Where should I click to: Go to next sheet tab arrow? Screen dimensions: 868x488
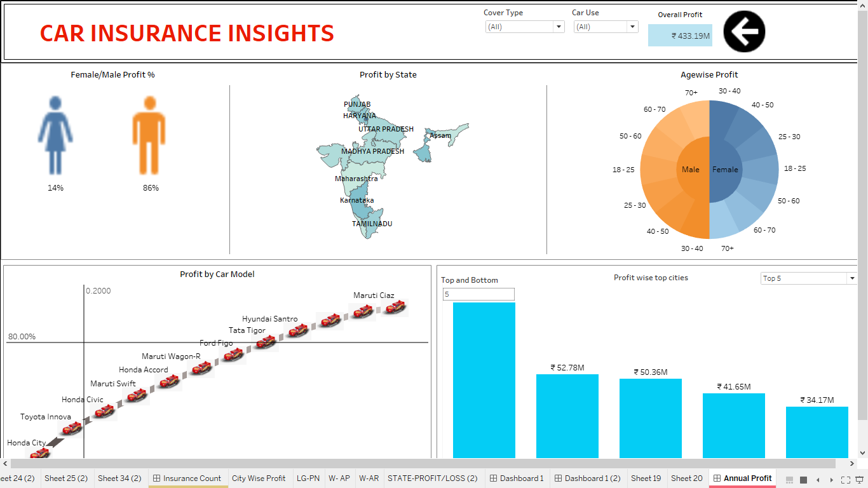click(831, 480)
